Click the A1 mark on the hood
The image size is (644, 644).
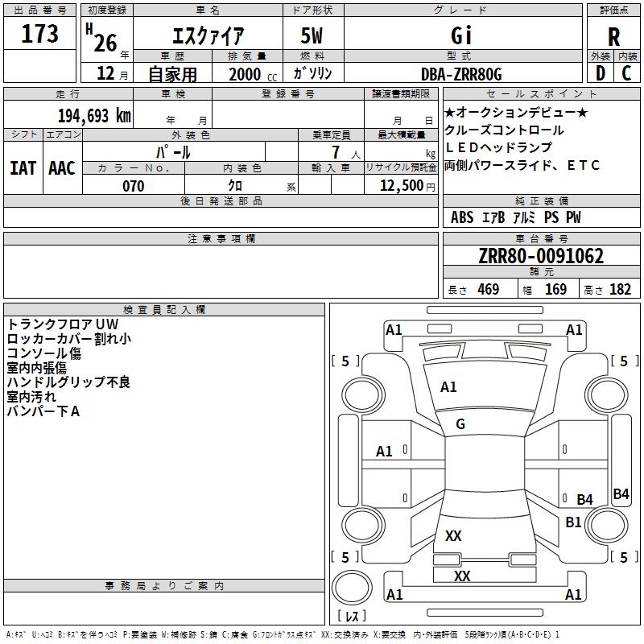[x=448, y=387]
